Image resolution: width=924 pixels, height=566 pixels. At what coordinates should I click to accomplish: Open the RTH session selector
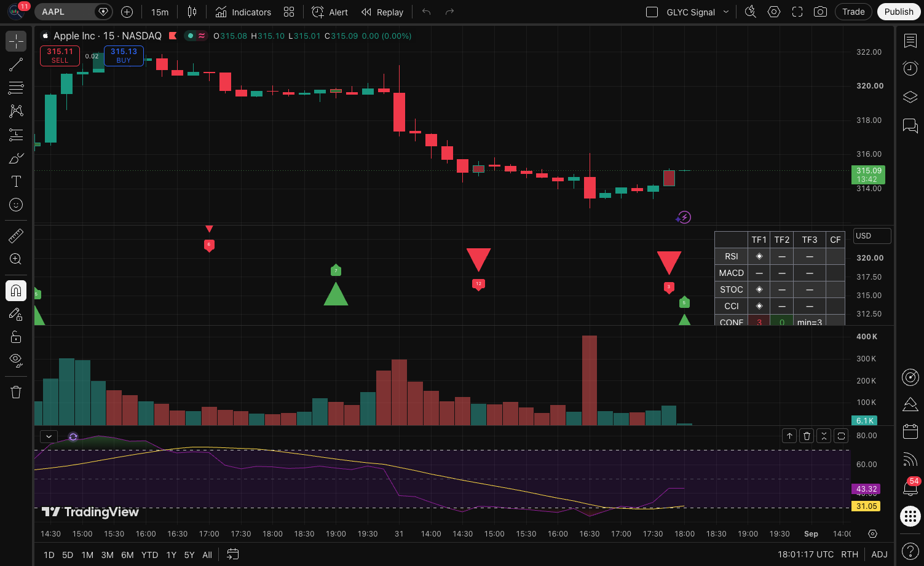(850, 554)
